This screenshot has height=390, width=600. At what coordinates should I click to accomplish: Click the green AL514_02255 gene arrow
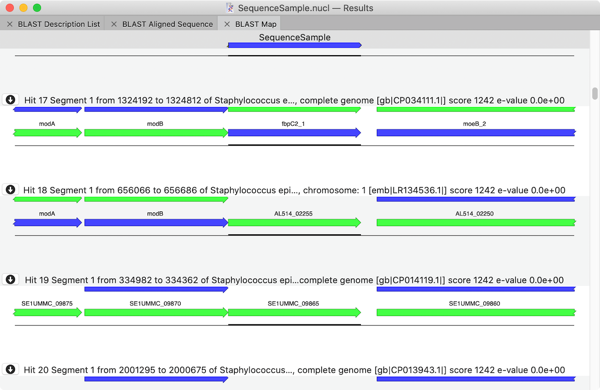click(294, 223)
